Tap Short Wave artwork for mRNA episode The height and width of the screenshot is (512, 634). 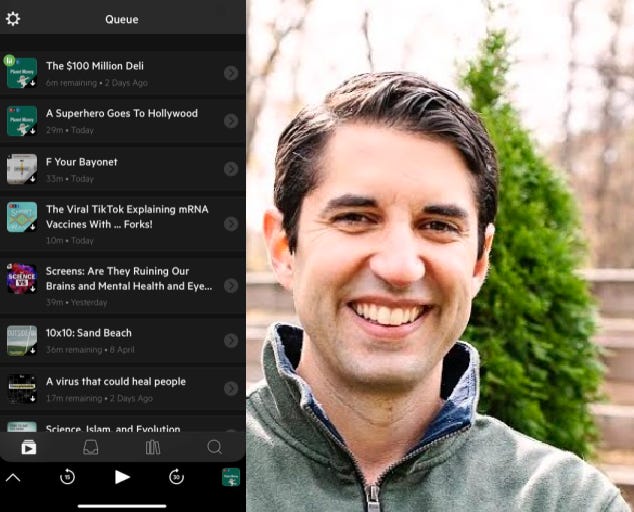tap(22, 217)
